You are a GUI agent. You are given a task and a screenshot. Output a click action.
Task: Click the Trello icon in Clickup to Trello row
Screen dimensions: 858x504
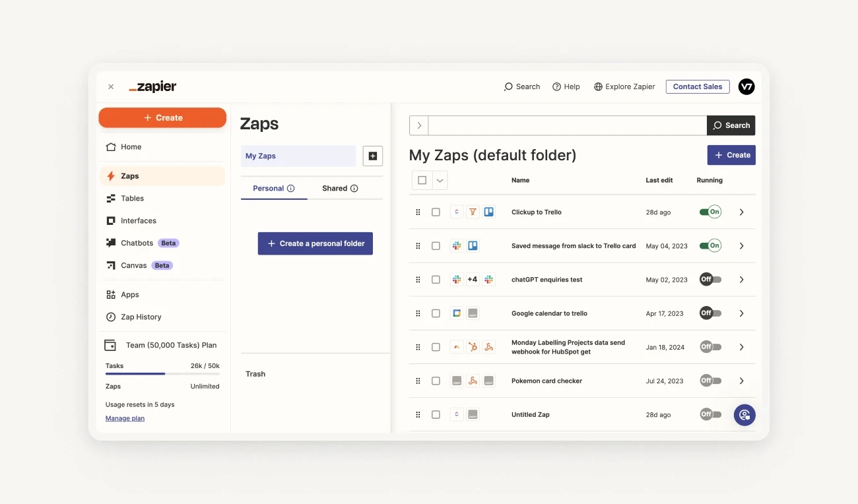[489, 212]
